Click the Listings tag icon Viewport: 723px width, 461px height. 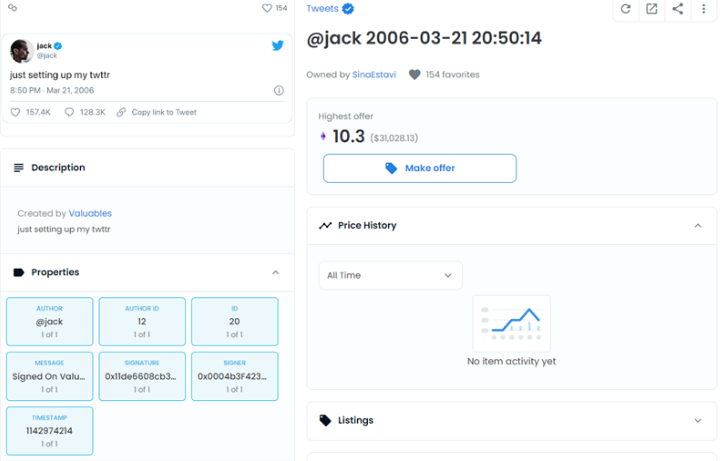pyautogui.click(x=326, y=420)
